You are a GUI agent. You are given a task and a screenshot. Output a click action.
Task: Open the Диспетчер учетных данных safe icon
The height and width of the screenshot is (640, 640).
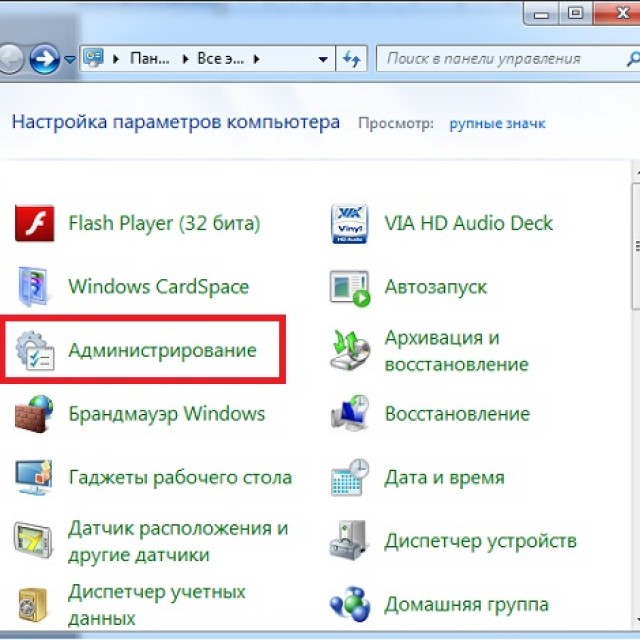[33, 604]
